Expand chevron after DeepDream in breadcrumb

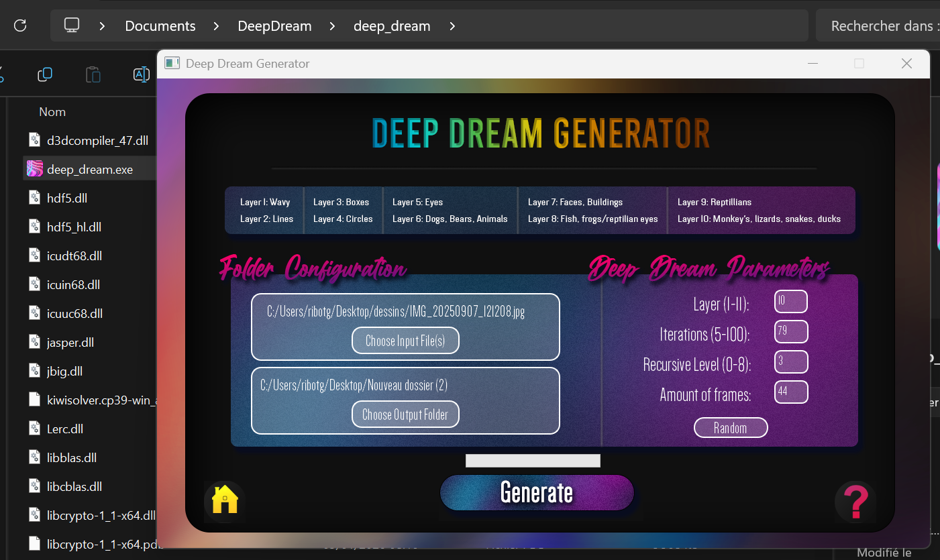[x=333, y=26]
